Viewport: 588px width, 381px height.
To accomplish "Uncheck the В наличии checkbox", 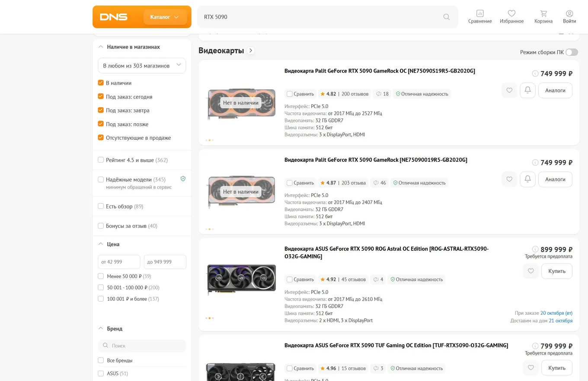I will pyautogui.click(x=101, y=83).
